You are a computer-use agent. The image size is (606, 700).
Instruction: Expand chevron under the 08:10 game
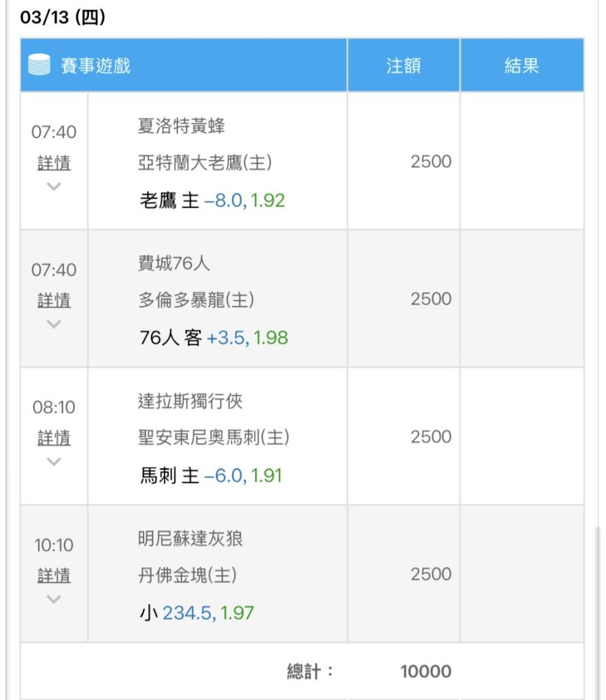click(x=54, y=461)
